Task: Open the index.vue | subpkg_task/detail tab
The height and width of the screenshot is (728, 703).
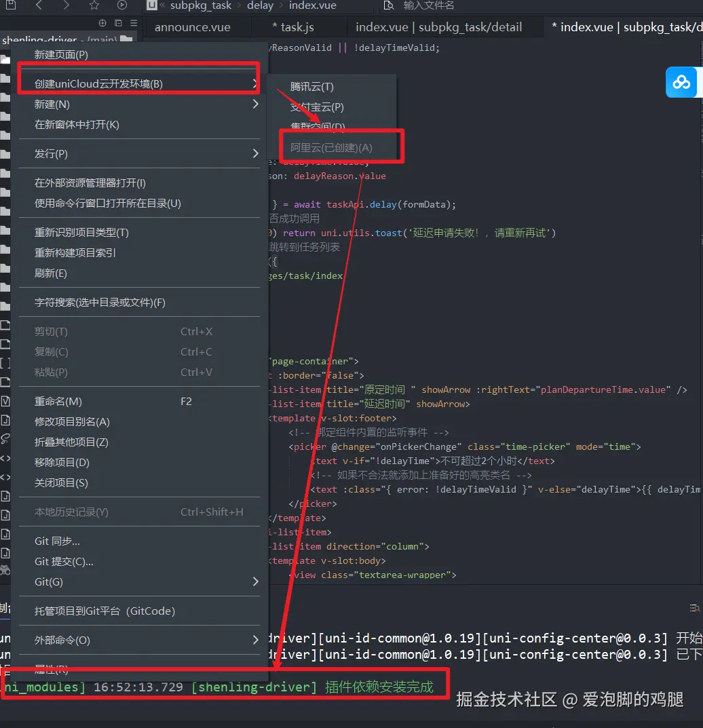Action: [x=439, y=27]
